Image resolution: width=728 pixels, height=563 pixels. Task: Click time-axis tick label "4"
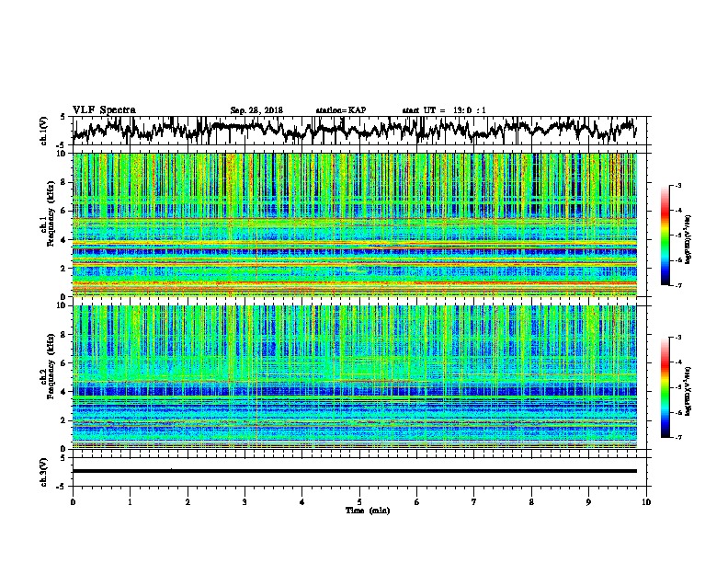(x=302, y=501)
